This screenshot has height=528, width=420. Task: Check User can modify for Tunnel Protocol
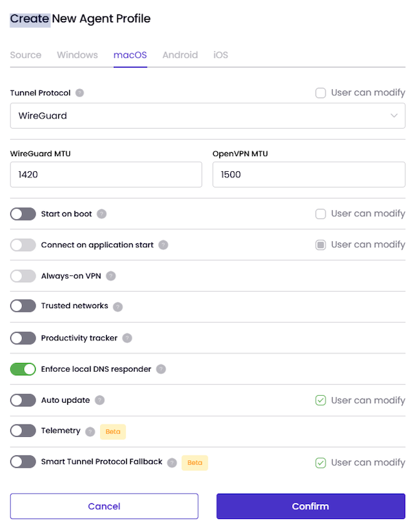click(320, 92)
